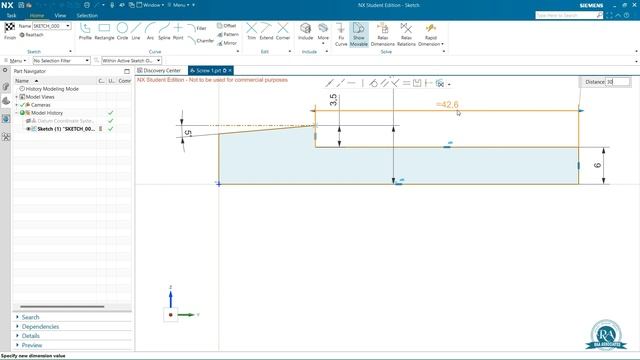Screen dimensions: 640x360
Task: Select the Point tool
Action: pos(178,31)
